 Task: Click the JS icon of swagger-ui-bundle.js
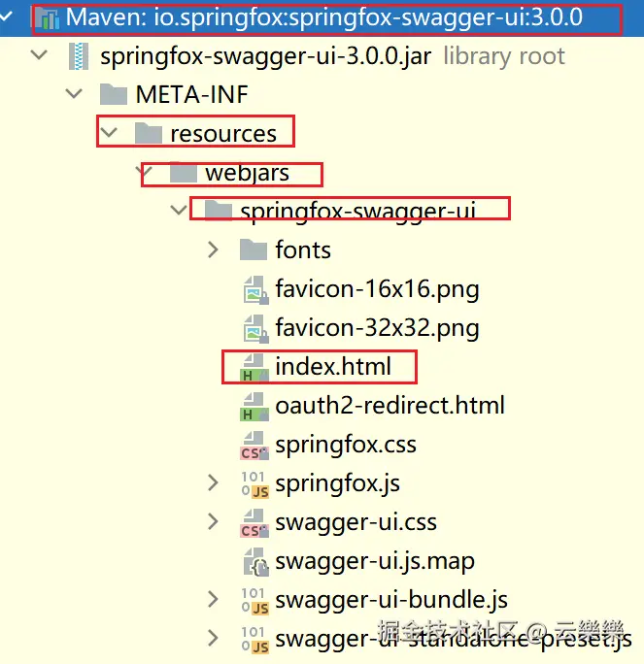pos(254,601)
